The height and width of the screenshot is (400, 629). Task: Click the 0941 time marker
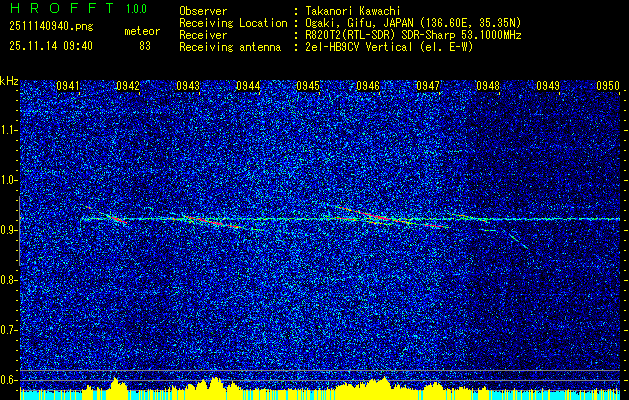(67, 86)
